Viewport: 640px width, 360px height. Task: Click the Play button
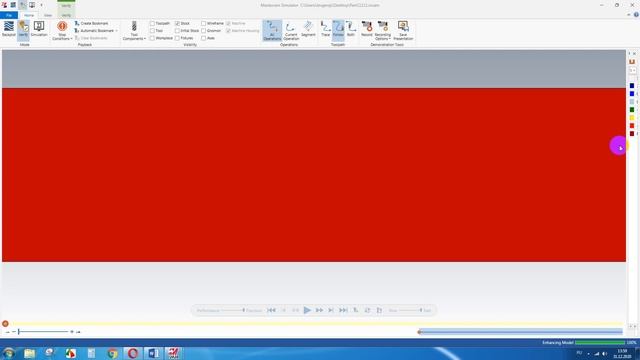pyautogui.click(x=307, y=310)
